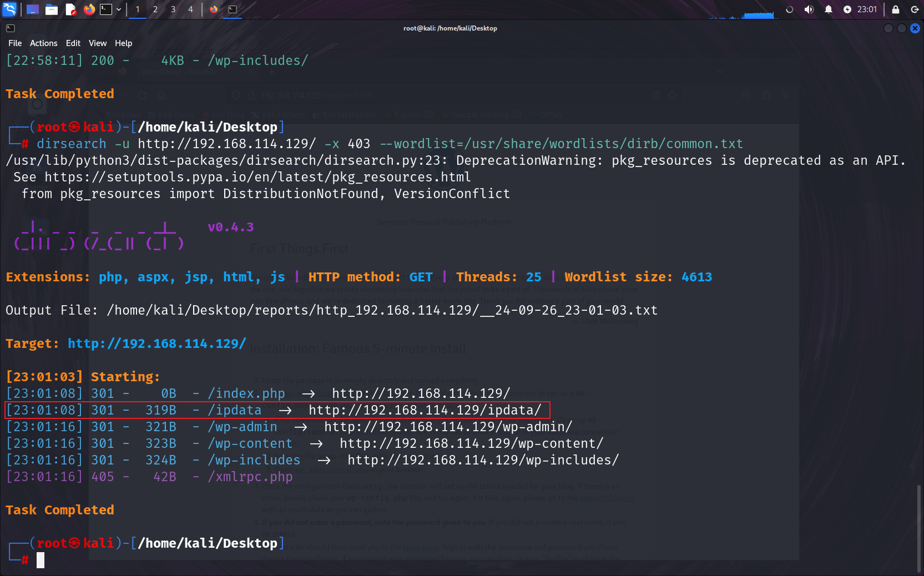Minimize the terminal window
Image resolution: width=924 pixels, height=576 pixels.
tap(888, 28)
